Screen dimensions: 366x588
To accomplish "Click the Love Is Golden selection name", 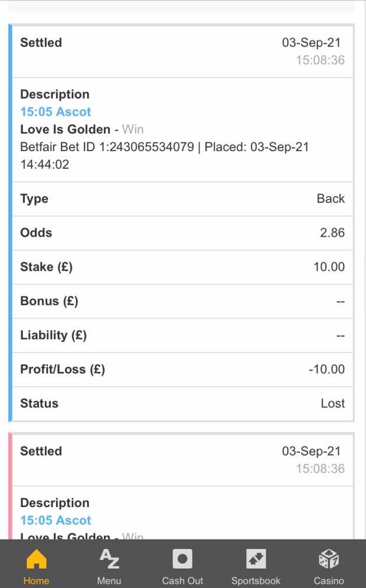I will (65, 129).
